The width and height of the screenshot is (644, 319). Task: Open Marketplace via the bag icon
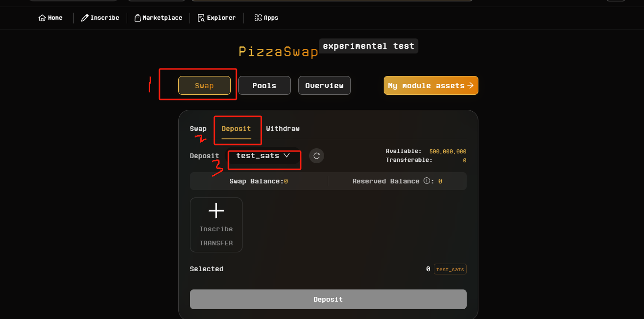(138, 18)
